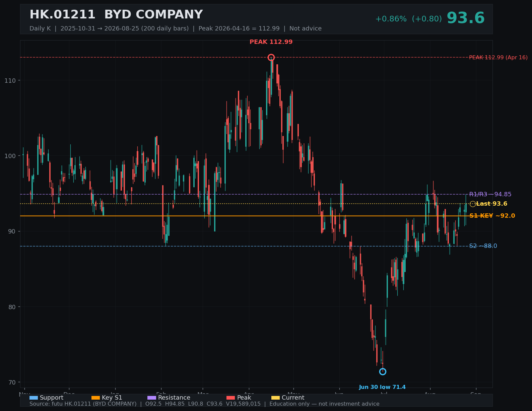Click the "R1/R3 ~94.85" resistance label

490,194
